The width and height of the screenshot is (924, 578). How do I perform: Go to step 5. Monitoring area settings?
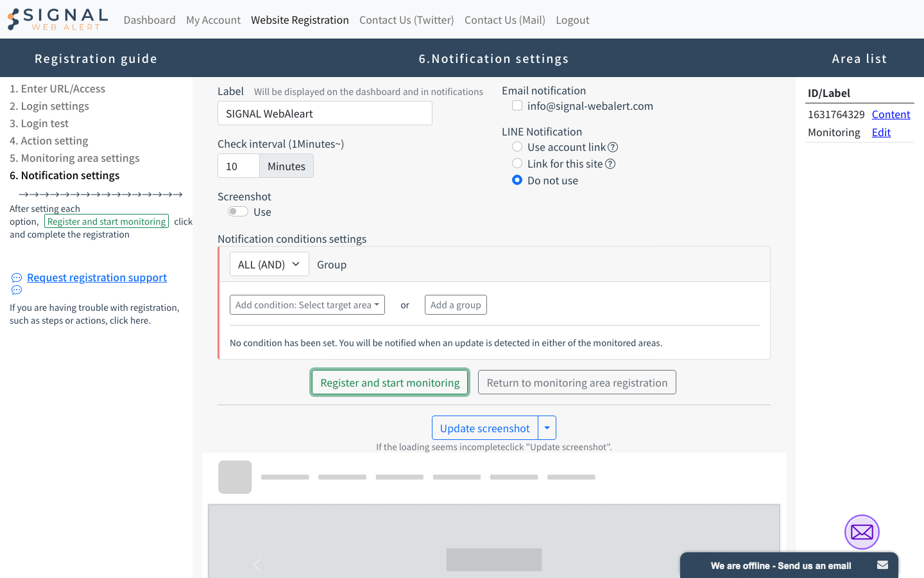(74, 158)
